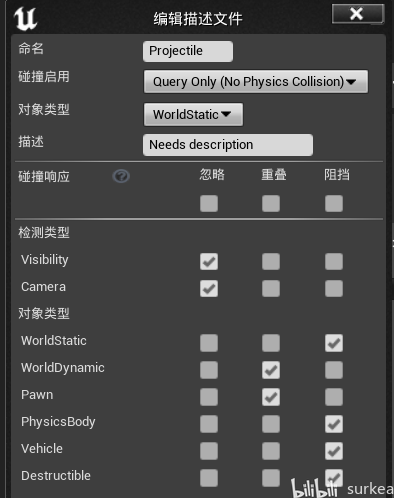The image size is (394, 498).
Task: Toggle the WorldDynamic 重叠 checkbox
Action: point(271,370)
